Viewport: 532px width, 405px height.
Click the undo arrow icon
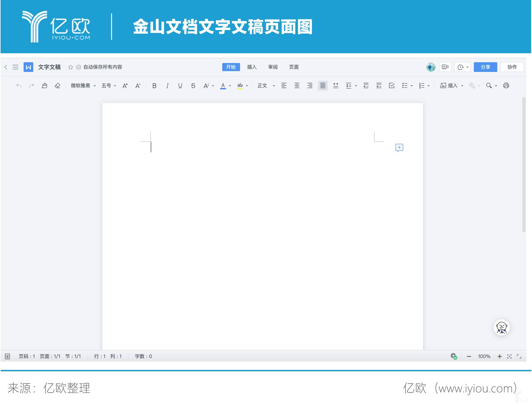[19, 86]
